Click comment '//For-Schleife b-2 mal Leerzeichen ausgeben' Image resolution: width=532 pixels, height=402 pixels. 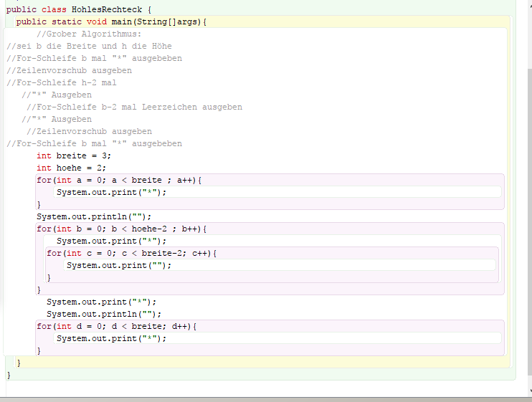click(x=134, y=107)
